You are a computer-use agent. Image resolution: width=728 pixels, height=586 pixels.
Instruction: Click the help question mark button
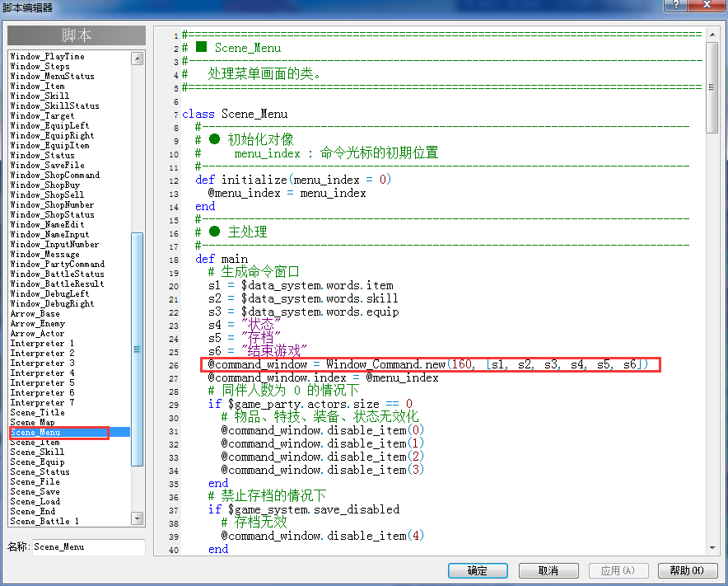pos(676,5)
